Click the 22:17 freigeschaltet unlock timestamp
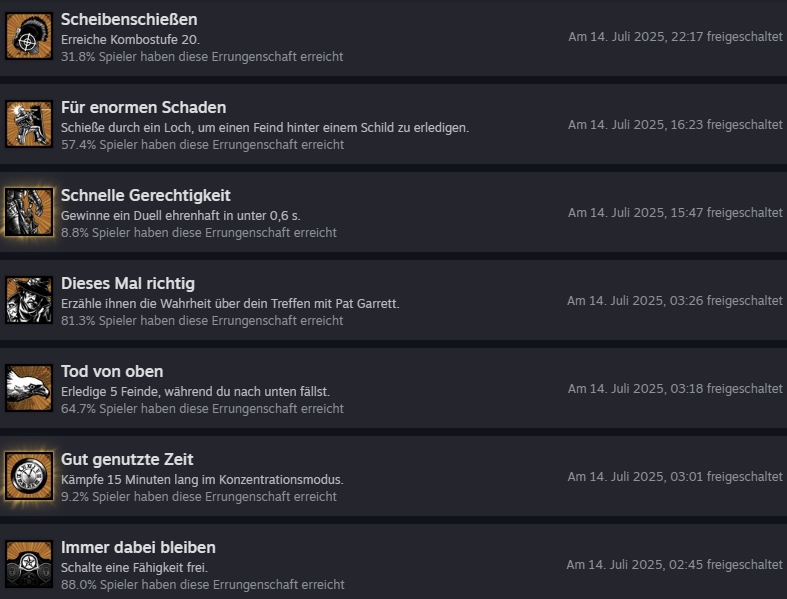The height and width of the screenshot is (599, 787). [675, 37]
